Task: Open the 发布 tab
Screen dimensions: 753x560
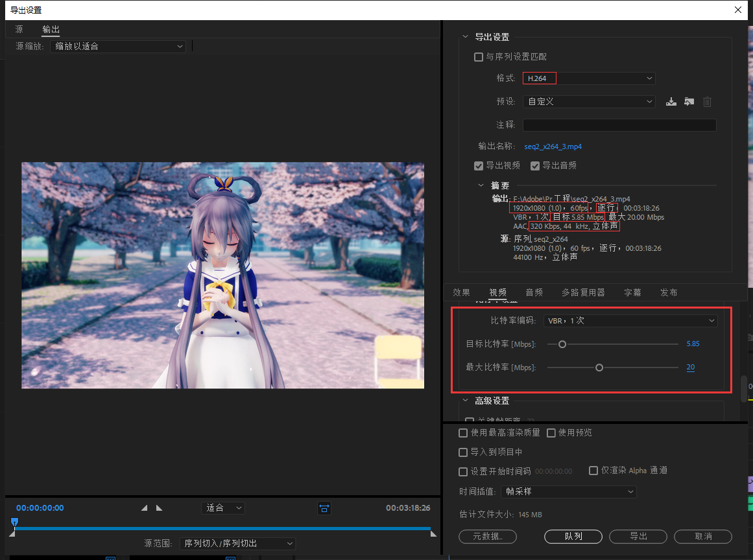Action: (669, 292)
